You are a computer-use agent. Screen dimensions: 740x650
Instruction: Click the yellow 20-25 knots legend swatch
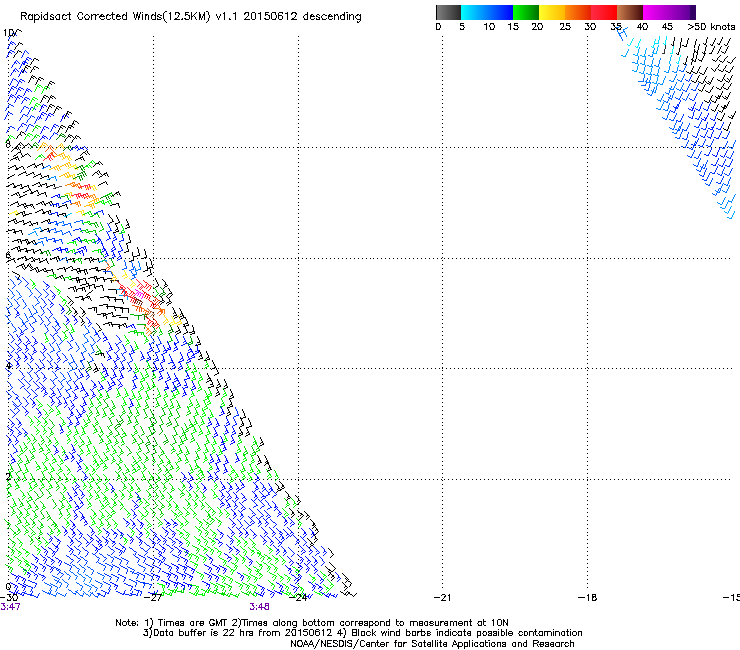click(x=552, y=12)
